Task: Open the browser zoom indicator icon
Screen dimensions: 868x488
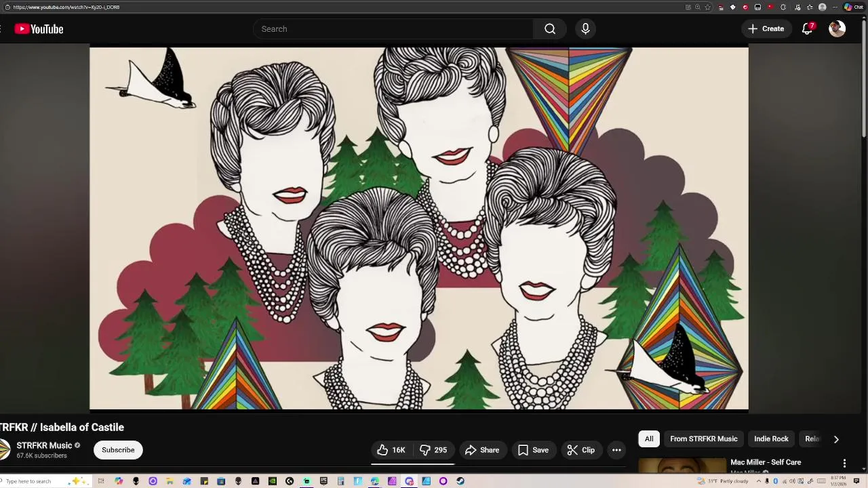Action: 697,7
